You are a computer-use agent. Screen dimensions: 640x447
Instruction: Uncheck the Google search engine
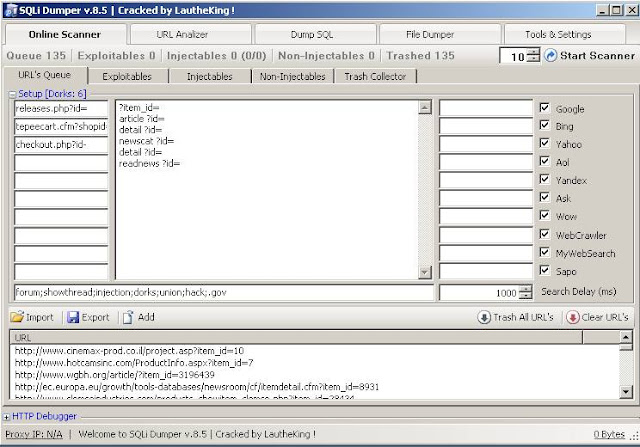[544, 107]
